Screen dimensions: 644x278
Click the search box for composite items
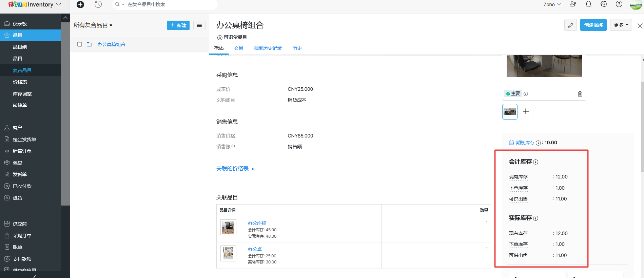[x=170, y=4]
